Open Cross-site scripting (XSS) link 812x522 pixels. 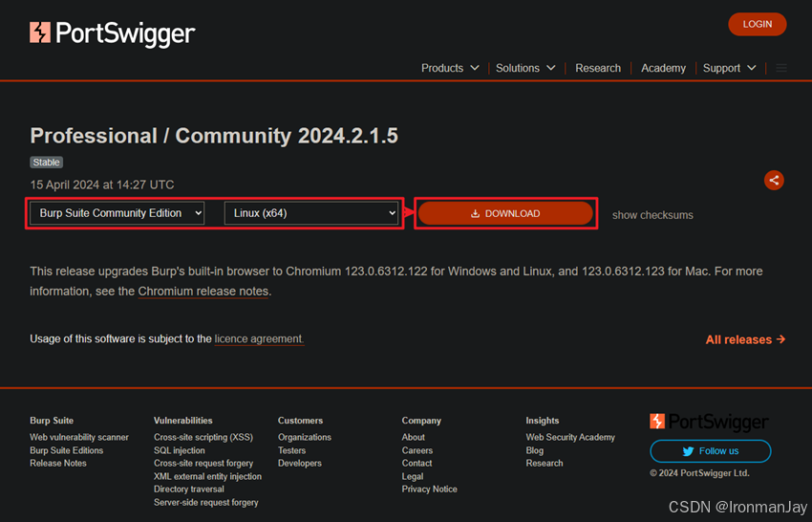[203, 437]
